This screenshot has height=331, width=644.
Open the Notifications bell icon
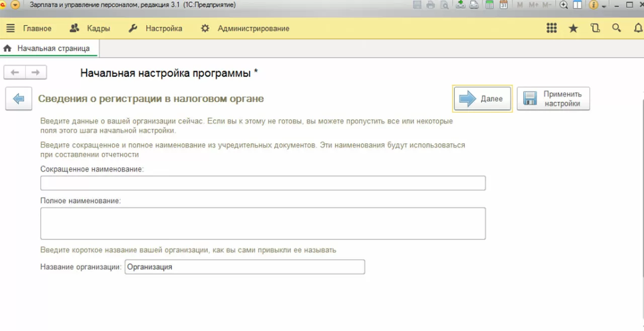click(638, 28)
